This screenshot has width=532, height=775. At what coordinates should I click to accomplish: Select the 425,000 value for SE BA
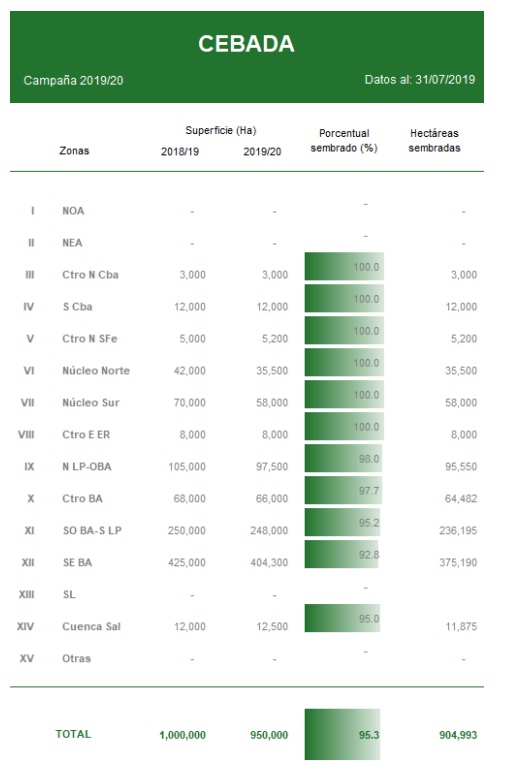[x=187, y=562]
